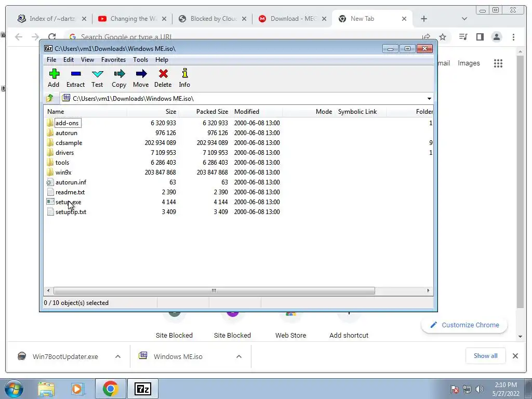The height and width of the screenshot is (399, 532).
Task: Reload the Chrome page
Action: point(52,37)
